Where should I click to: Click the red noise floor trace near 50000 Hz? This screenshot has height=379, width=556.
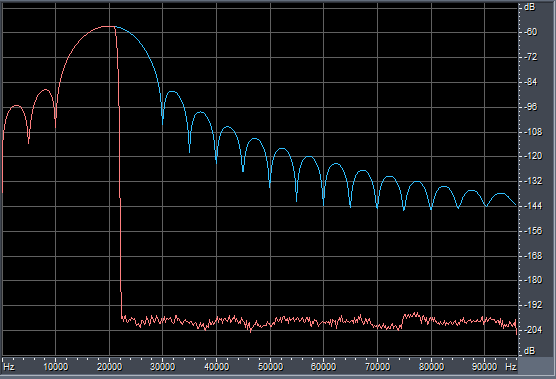(x=270, y=324)
